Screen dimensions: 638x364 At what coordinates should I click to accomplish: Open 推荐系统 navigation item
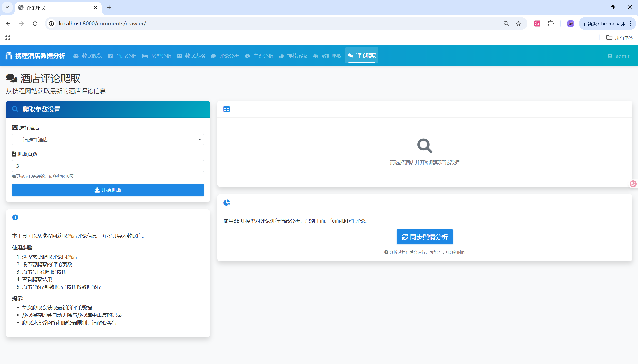[x=293, y=56]
